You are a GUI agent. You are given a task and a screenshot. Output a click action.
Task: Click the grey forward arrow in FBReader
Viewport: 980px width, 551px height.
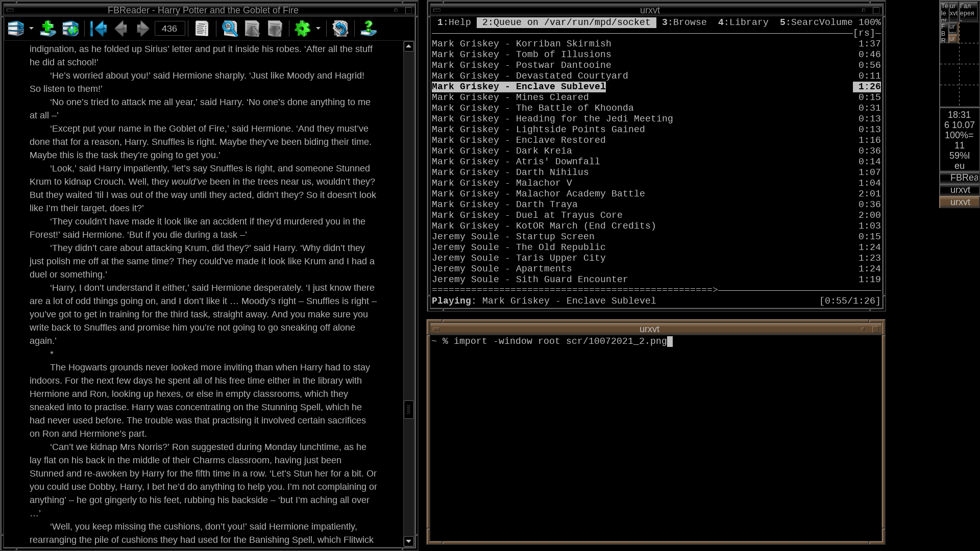click(143, 29)
